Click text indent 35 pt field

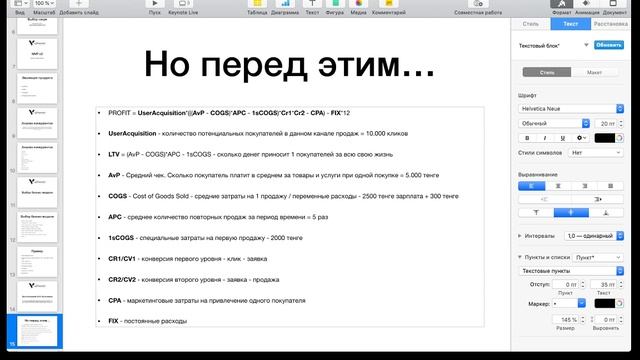(x=604, y=284)
